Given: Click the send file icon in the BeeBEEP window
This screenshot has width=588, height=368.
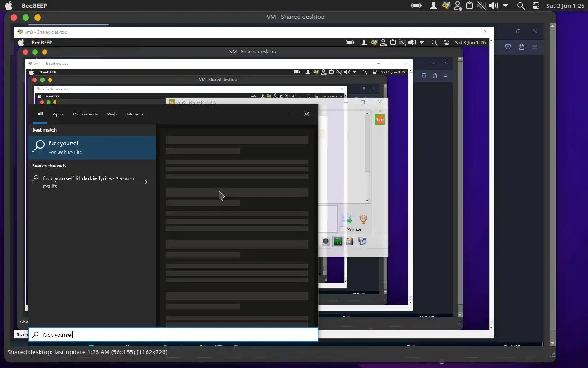Looking at the screenshot, I should (x=346, y=218).
